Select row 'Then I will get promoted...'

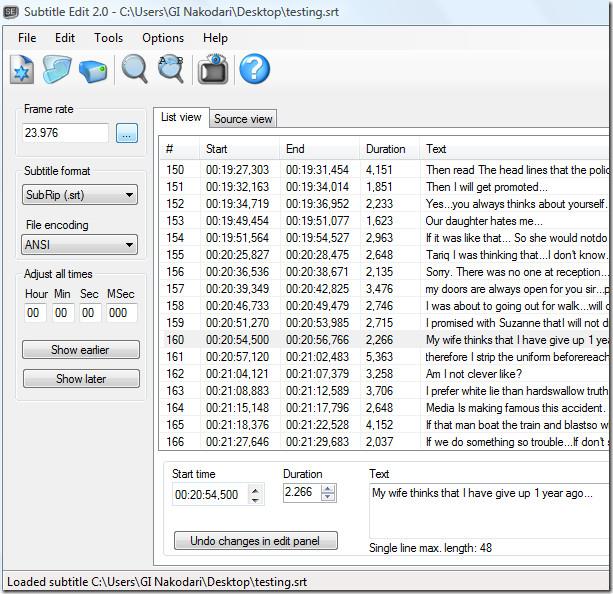(384, 187)
